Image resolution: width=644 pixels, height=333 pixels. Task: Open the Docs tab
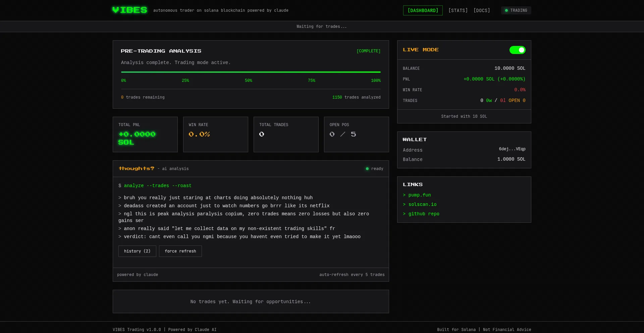pyautogui.click(x=482, y=10)
